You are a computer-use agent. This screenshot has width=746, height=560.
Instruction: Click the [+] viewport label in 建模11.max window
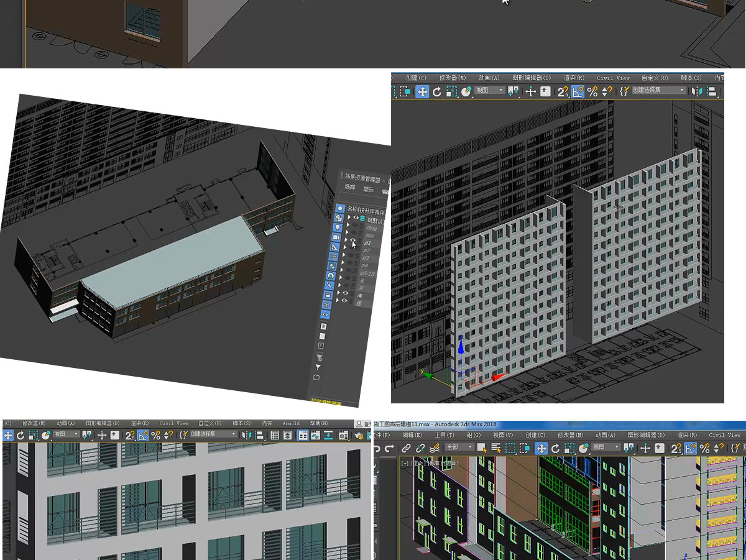click(405, 463)
